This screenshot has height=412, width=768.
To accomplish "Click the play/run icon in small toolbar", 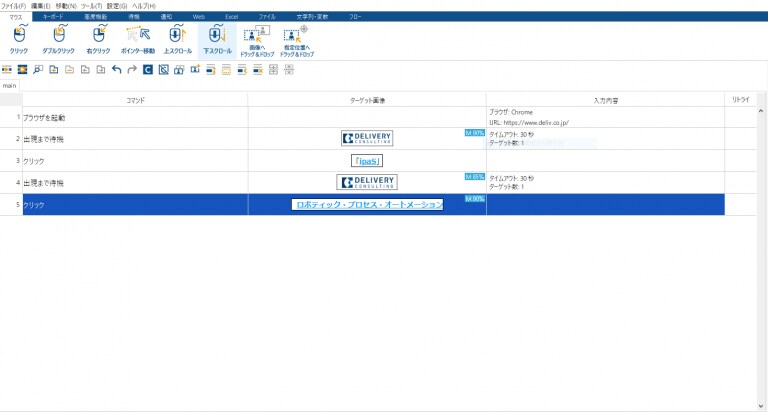I will (x=23, y=70).
